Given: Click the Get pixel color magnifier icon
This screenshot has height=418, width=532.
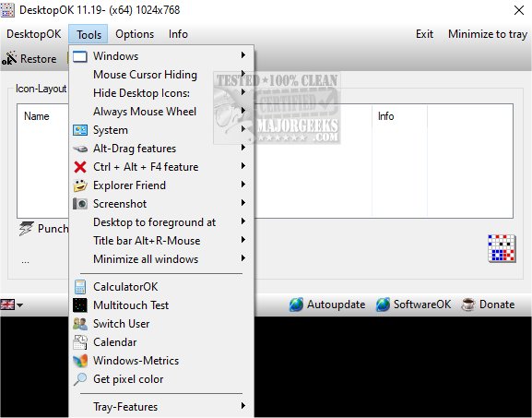Looking at the screenshot, I should (80, 379).
